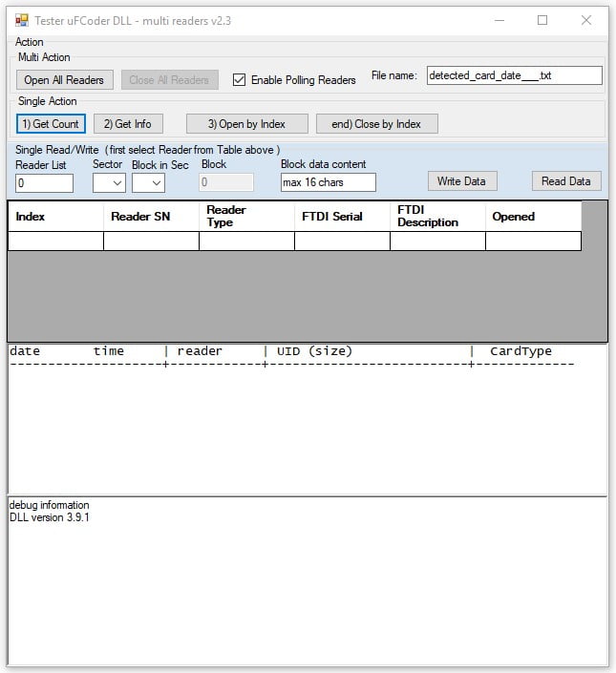This screenshot has width=616, height=673.
Task: Maximize the Tester uFCoder window
Action: click(x=542, y=20)
